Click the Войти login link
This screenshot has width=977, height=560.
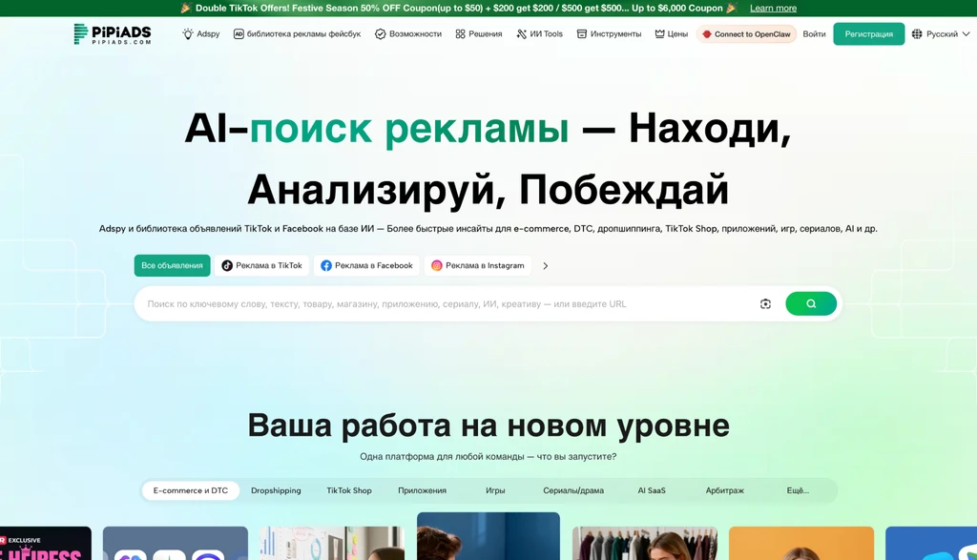pyautogui.click(x=814, y=34)
